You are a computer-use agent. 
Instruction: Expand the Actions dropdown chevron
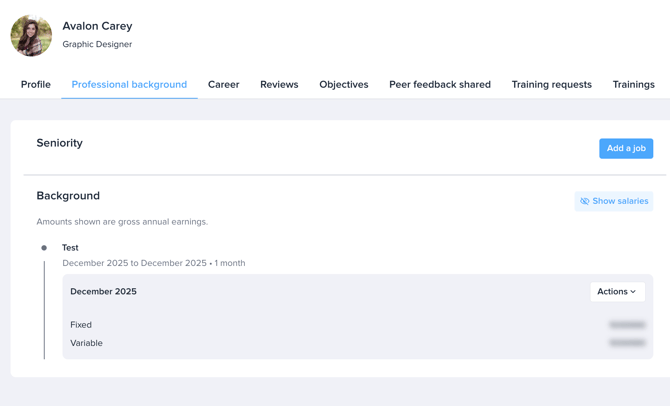pyautogui.click(x=633, y=291)
